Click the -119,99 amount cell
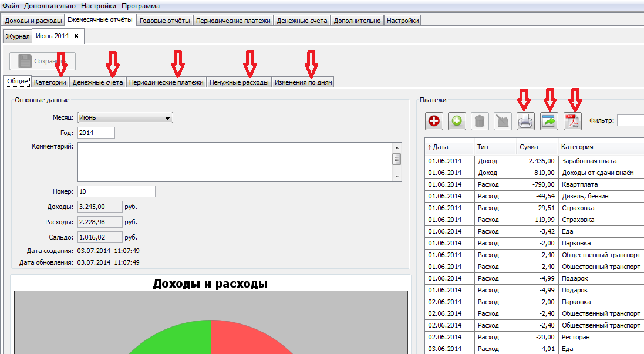The width and height of the screenshot is (644, 354). point(537,220)
